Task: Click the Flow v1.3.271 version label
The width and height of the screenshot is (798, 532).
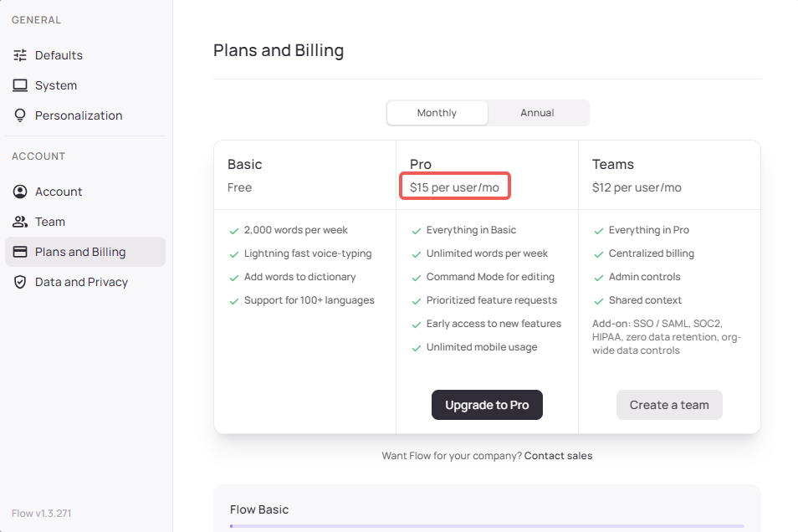Action: (42, 513)
